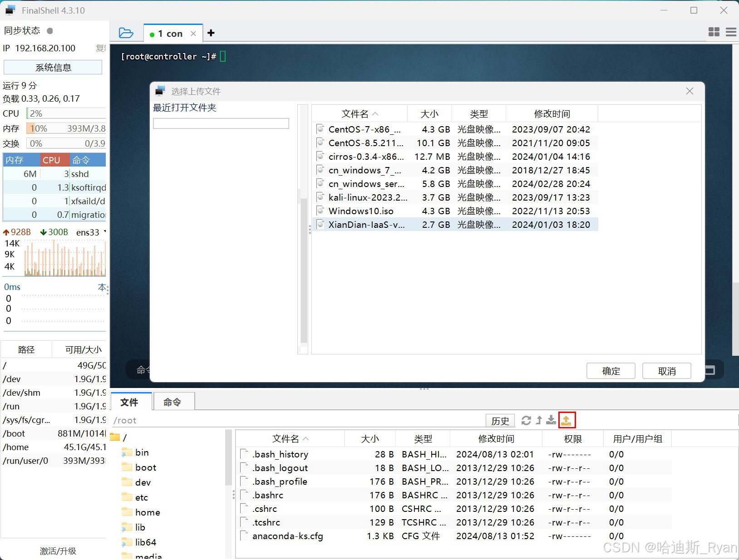Open the ens33 network interface dropdown
This screenshot has height=560, width=739.
pyautogui.click(x=91, y=232)
